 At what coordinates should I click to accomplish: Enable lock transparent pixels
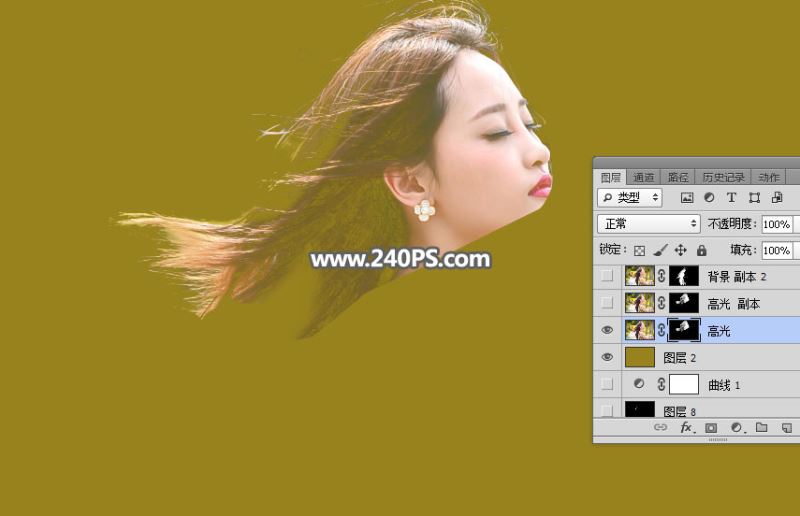[x=640, y=250]
